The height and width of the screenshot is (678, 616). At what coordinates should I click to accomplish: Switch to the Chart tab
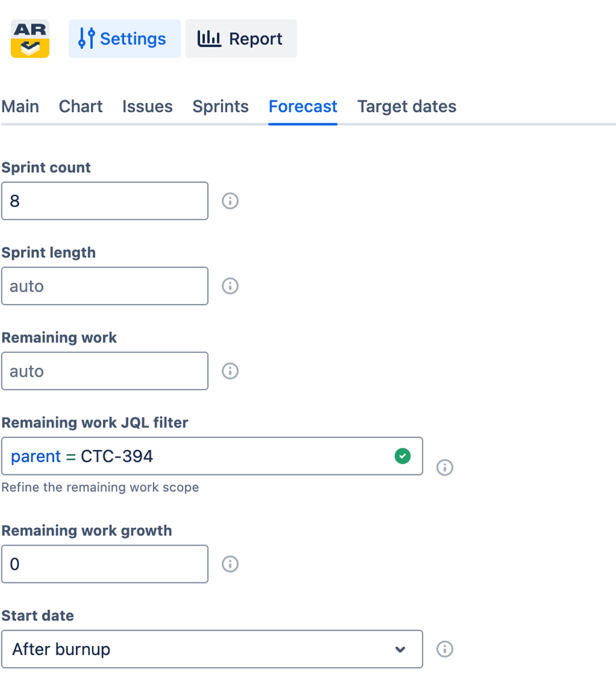pos(80,107)
